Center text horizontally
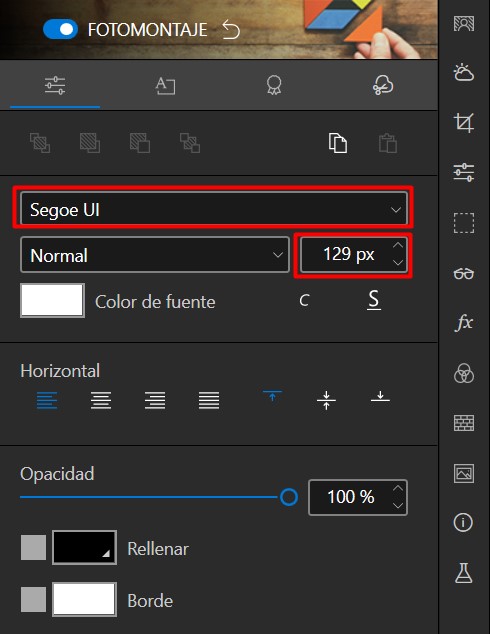The height and width of the screenshot is (634, 490). [101, 400]
